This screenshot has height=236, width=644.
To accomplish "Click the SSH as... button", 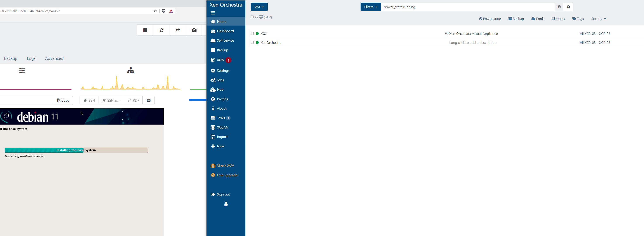I will [111, 100].
